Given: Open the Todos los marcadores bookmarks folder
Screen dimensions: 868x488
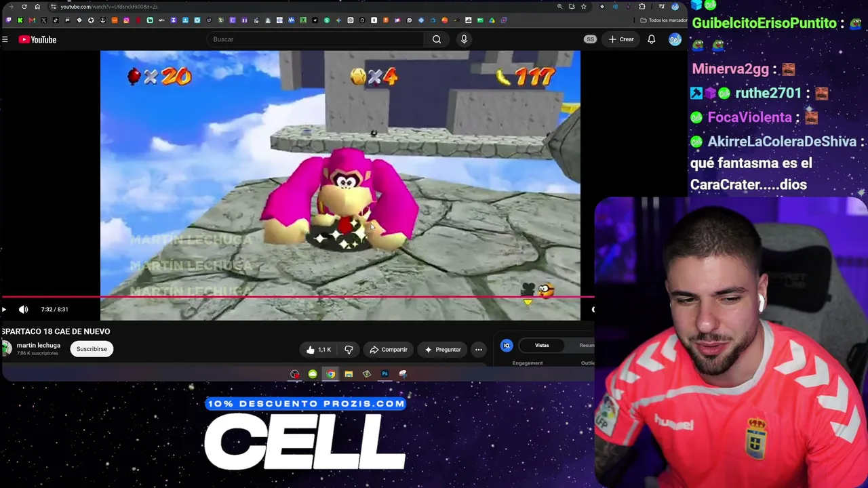Looking at the screenshot, I should [x=663, y=20].
